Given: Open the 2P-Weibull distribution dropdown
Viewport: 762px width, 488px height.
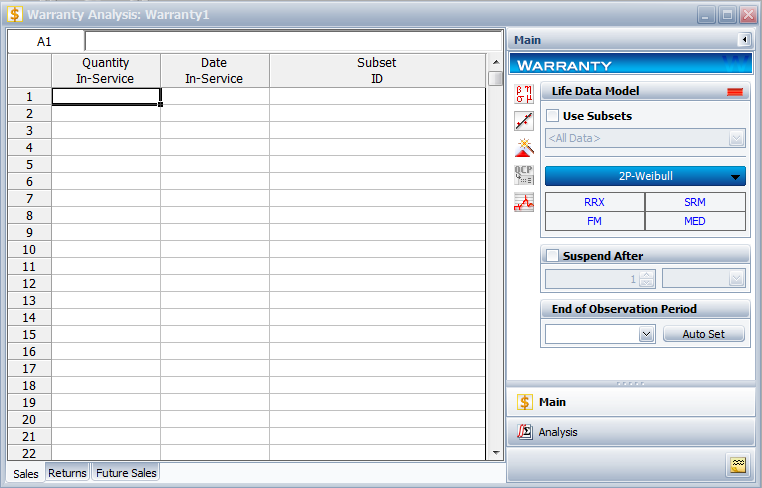Looking at the screenshot, I should [x=645, y=176].
